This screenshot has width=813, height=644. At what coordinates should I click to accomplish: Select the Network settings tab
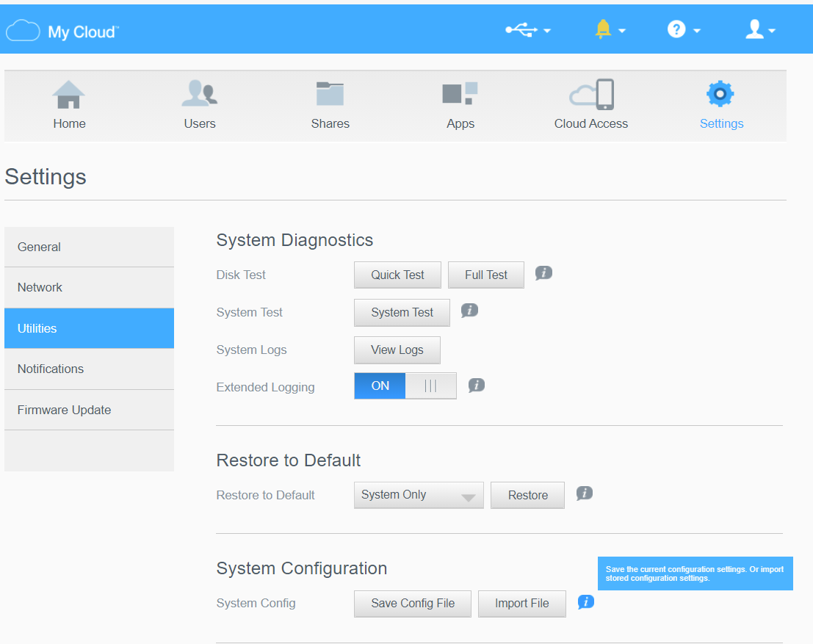click(89, 288)
